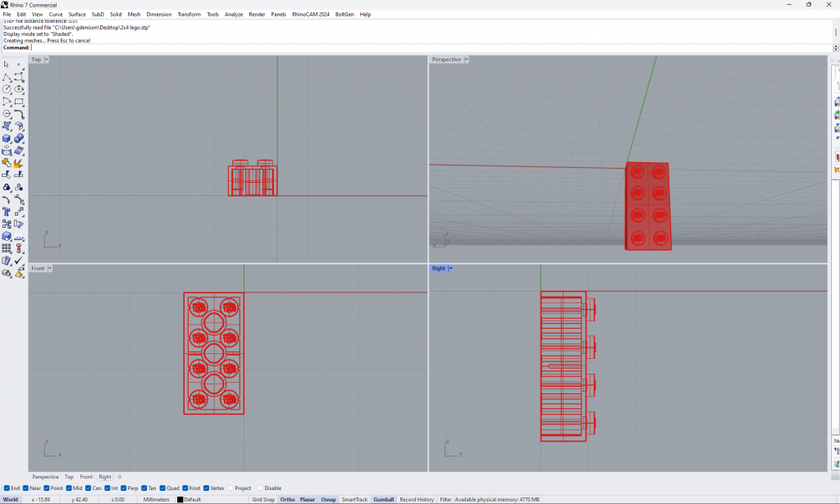Viewport: 840px width, 504px height.
Task: Toggle the Mid osnap checkbox
Action: (68, 488)
